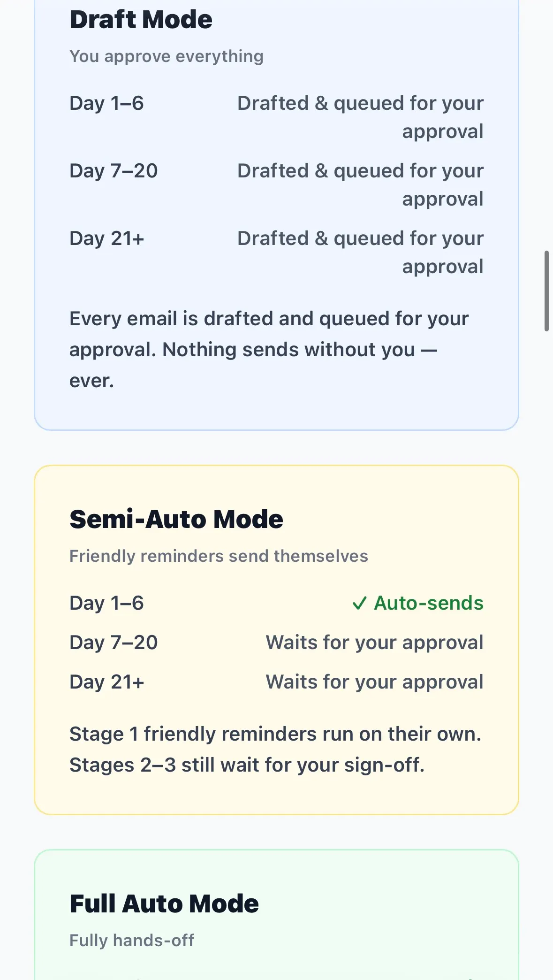Click the green Auto-sends checkmark icon
The image size is (553, 980).
(359, 603)
